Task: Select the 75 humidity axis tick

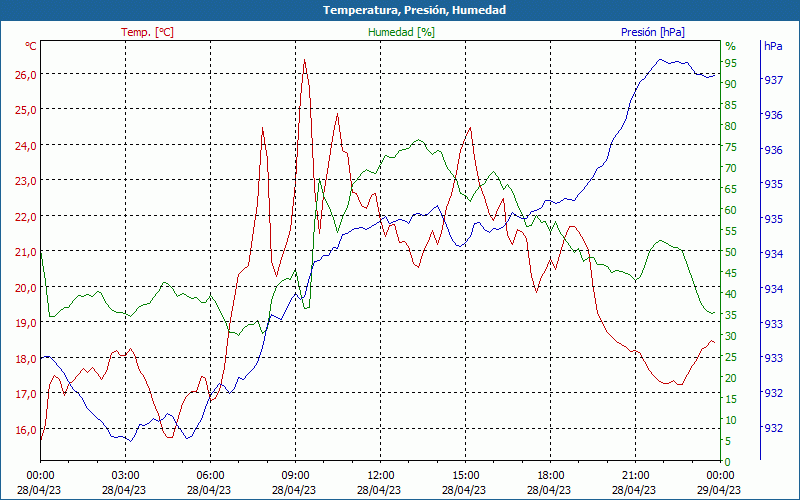Action: [731, 147]
